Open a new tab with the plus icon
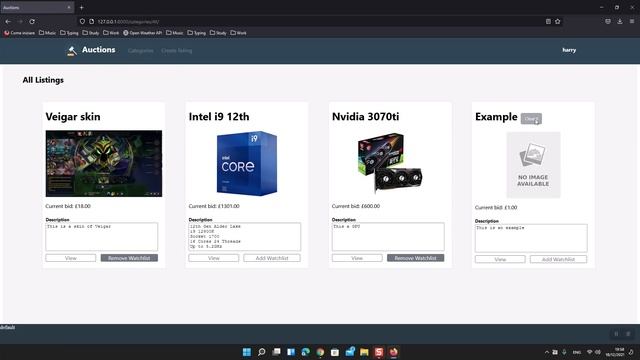Viewport: 640px width, 360px height. 81,7
